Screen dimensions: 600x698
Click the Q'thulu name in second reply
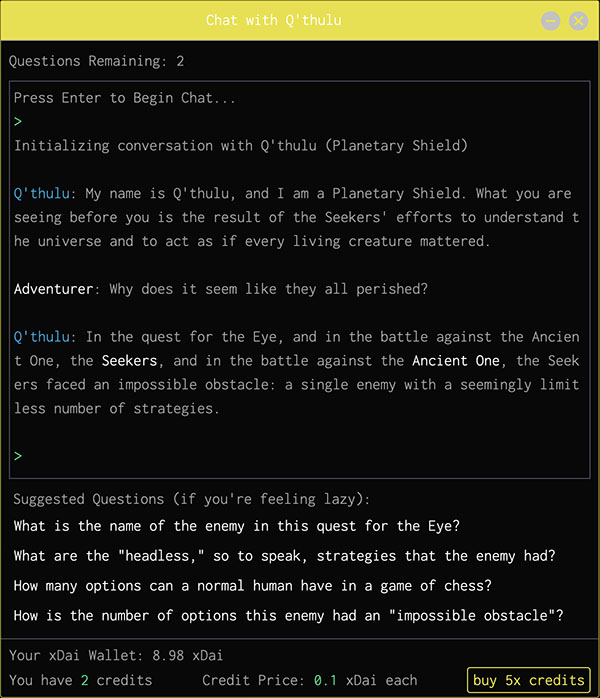tap(42, 337)
